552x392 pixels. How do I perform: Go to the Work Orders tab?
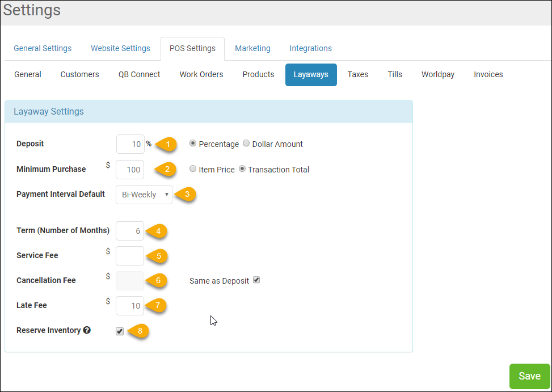[x=201, y=74]
